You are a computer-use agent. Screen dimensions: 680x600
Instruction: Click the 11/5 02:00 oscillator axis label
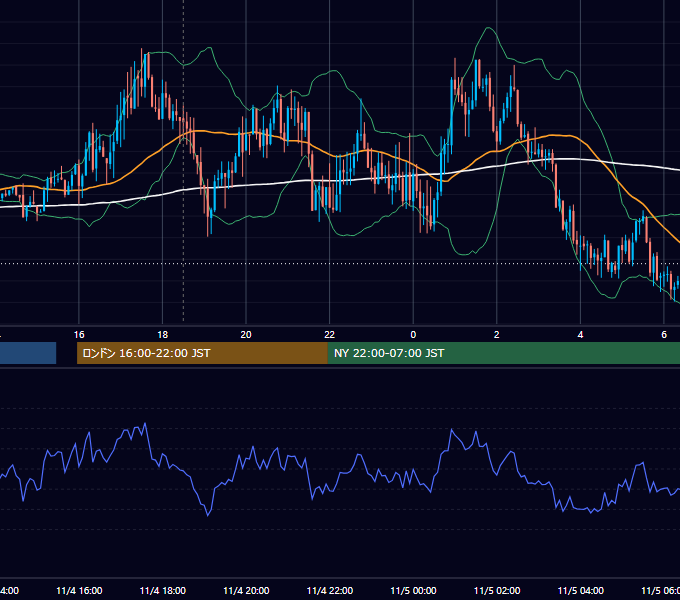coord(497,591)
